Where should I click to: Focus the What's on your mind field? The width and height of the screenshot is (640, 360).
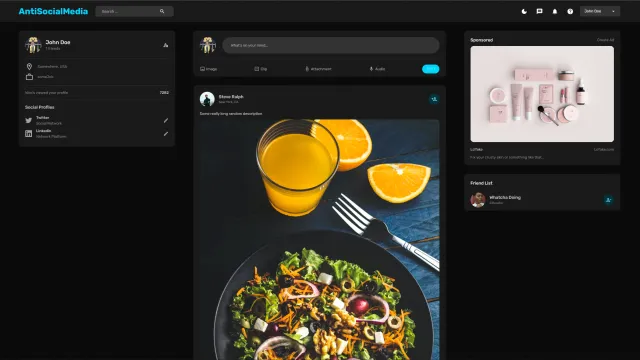(331, 45)
